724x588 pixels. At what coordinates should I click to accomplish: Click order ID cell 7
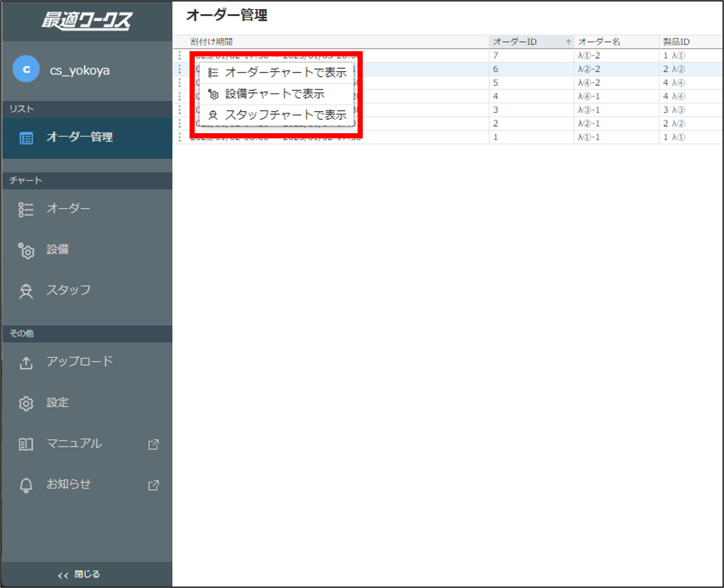(x=532, y=55)
